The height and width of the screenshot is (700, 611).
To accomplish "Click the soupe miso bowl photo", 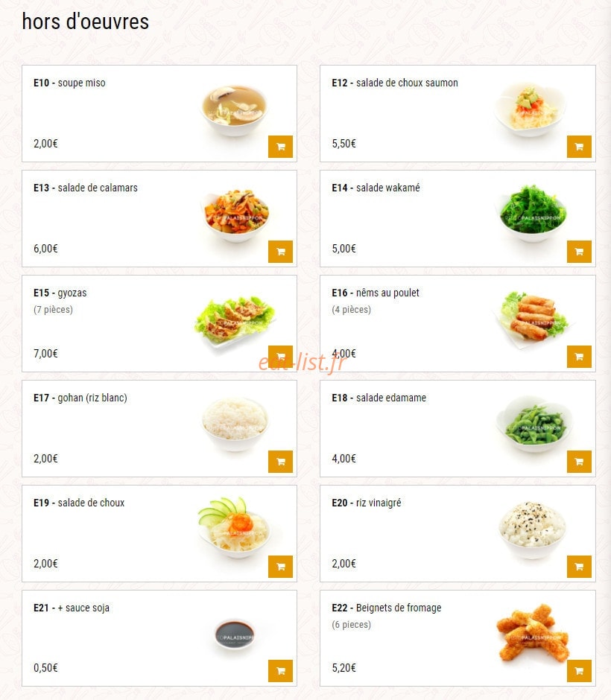I will coord(234,110).
